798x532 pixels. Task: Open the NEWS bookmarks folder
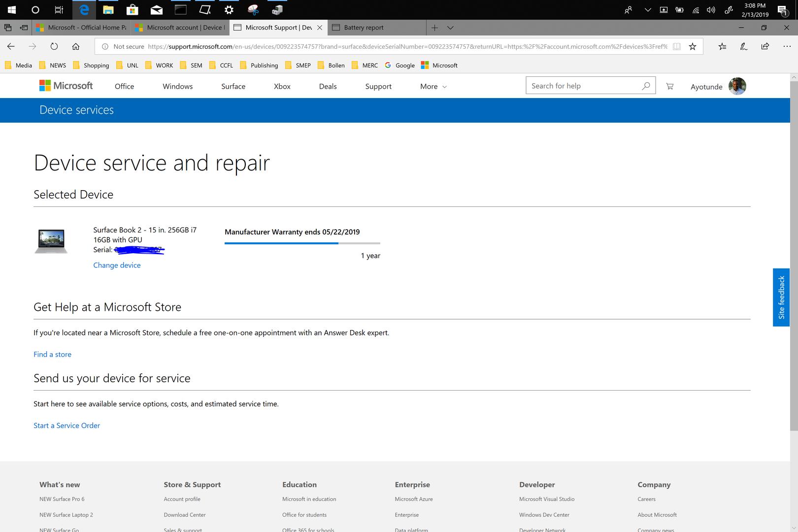pos(52,65)
